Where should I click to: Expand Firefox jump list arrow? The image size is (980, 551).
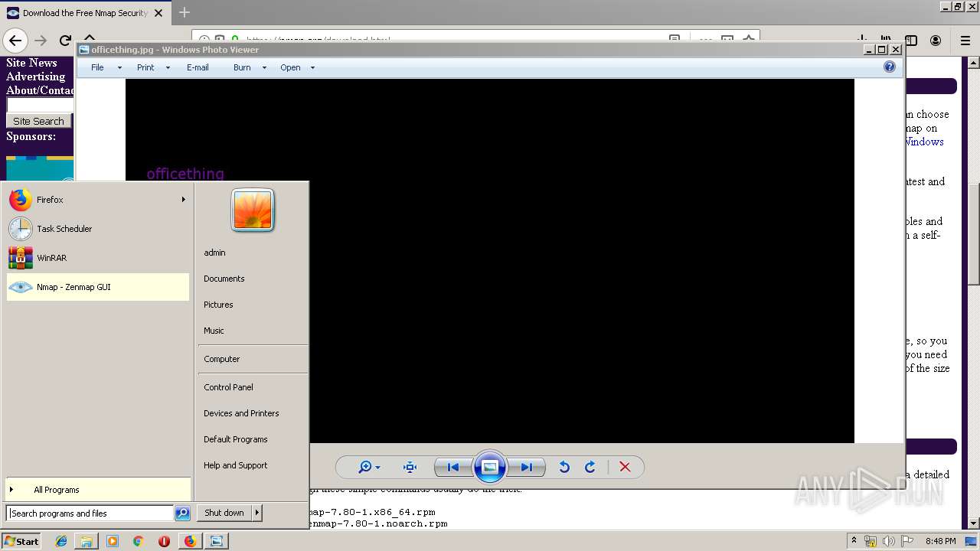click(x=183, y=200)
